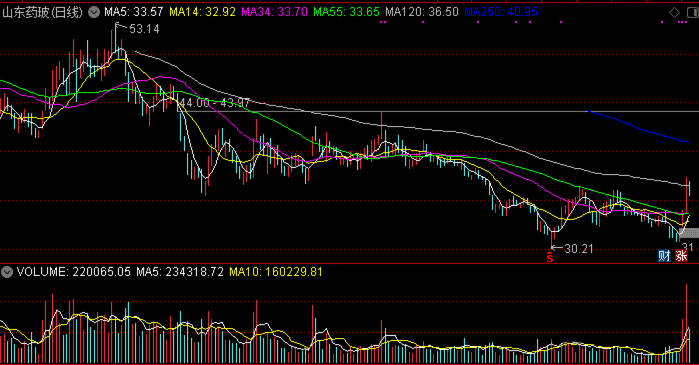Select the MA5: 33.57 moving average label

134,12
